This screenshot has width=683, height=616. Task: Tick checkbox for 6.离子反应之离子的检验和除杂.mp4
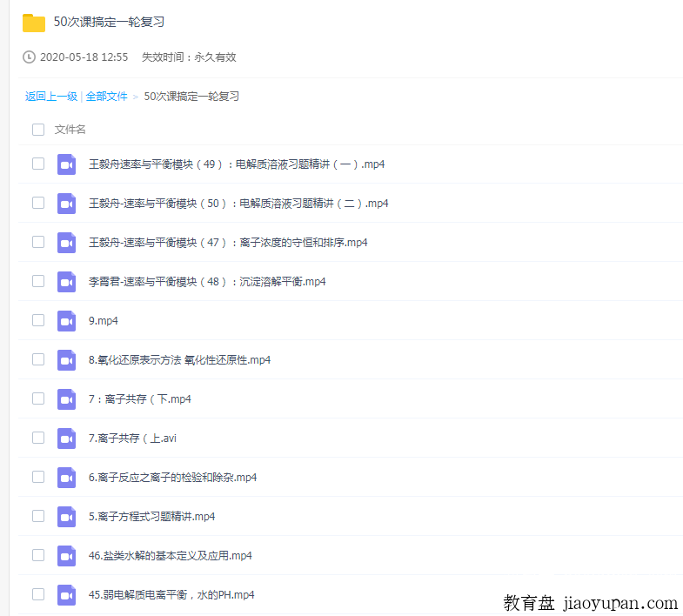click(x=38, y=477)
